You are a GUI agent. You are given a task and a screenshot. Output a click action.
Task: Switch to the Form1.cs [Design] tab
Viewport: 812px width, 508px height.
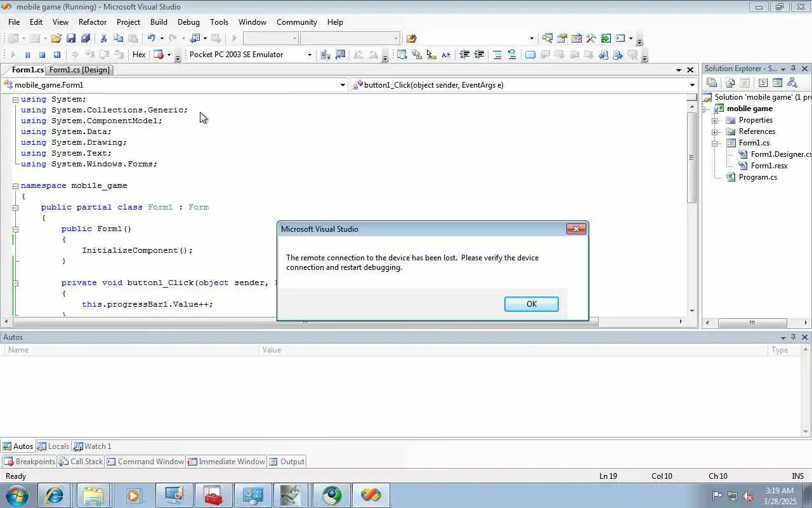click(x=79, y=70)
